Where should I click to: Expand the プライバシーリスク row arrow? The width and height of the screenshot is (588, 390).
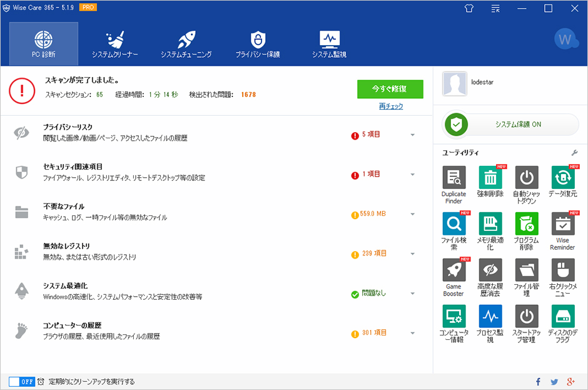[x=412, y=135]
